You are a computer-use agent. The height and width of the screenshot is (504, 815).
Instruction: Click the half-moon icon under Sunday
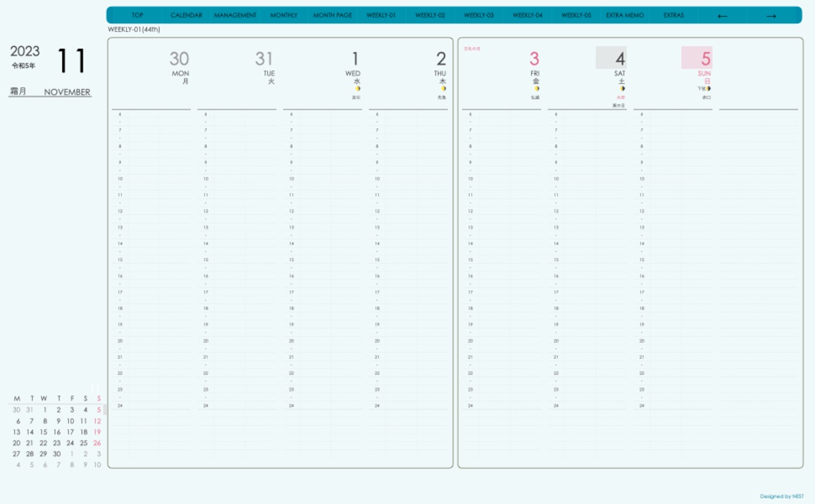point(708,88)
